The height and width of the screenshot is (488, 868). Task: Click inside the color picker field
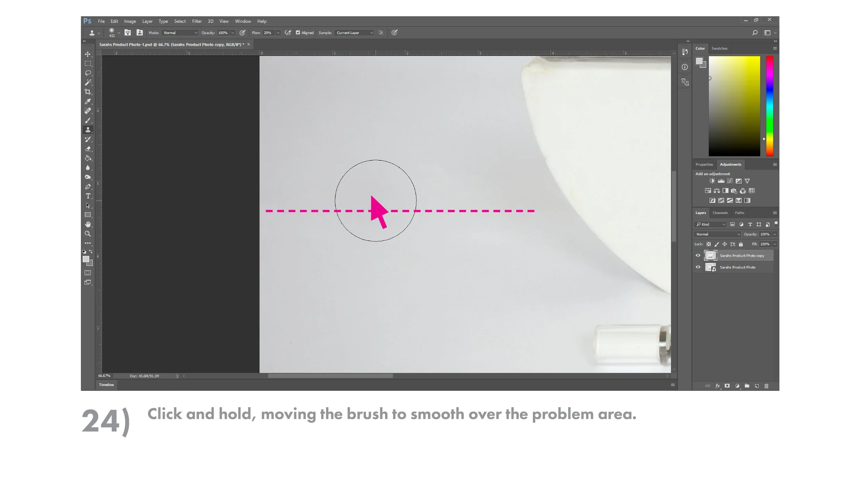tap(734, 106)
